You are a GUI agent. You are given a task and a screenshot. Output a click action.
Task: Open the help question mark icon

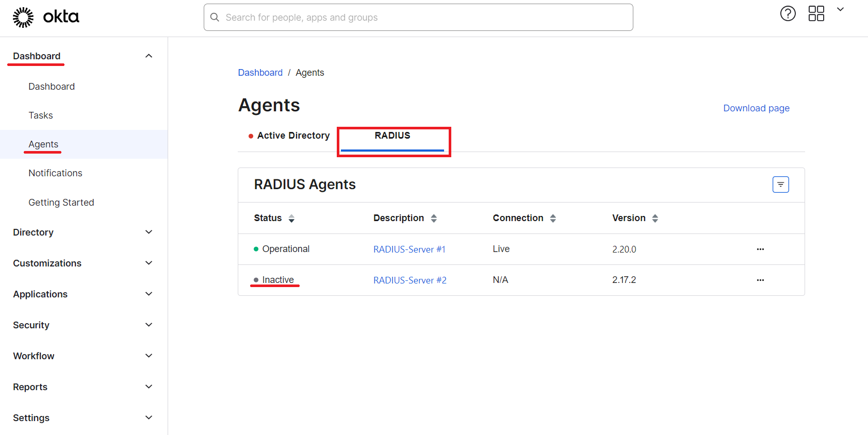coord(788,14)
